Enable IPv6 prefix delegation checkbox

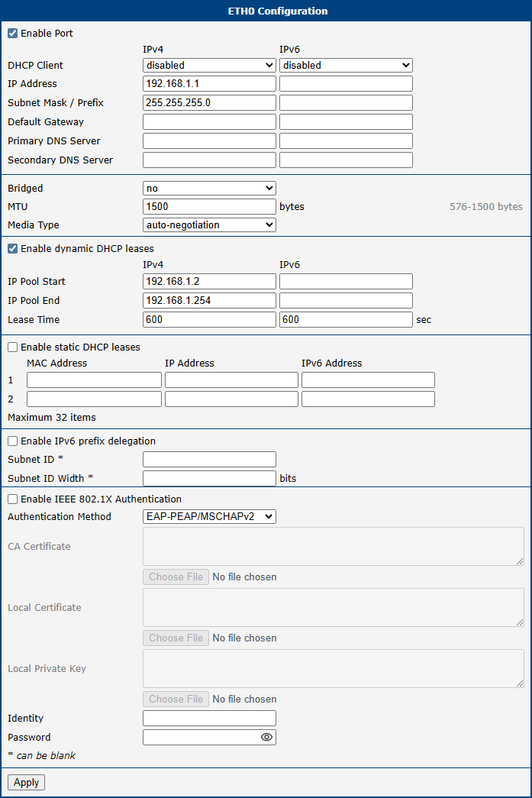pos(13,441)
